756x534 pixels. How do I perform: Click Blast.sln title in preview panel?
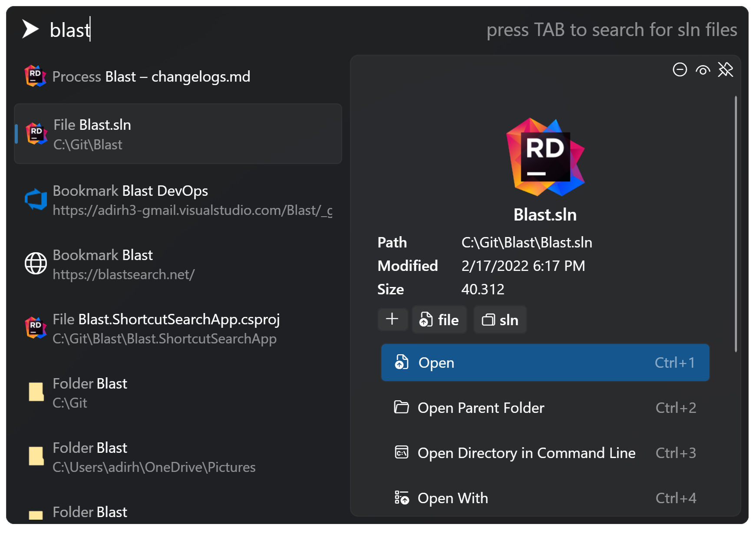[545, 214]
